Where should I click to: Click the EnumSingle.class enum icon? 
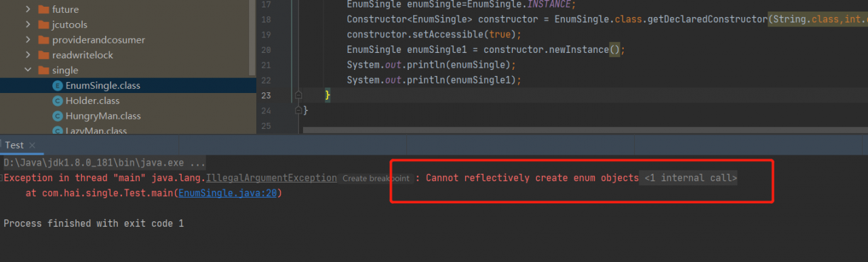[58, 86]
